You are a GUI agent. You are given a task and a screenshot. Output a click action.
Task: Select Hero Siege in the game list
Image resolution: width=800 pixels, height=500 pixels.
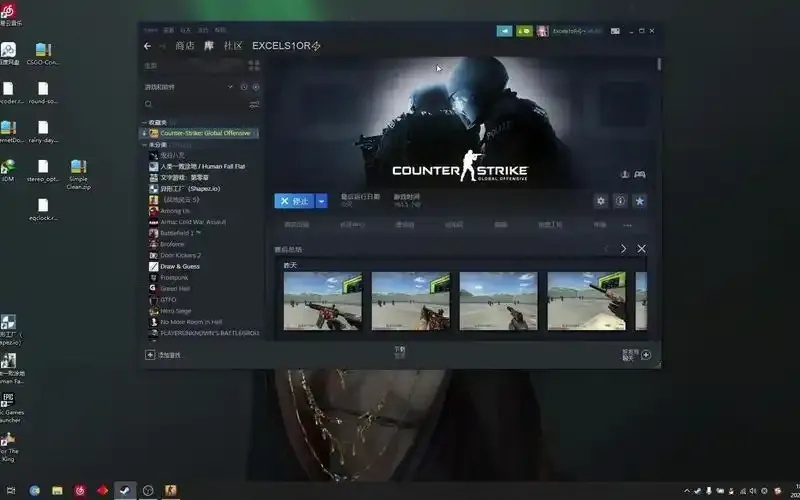(176, 311)
